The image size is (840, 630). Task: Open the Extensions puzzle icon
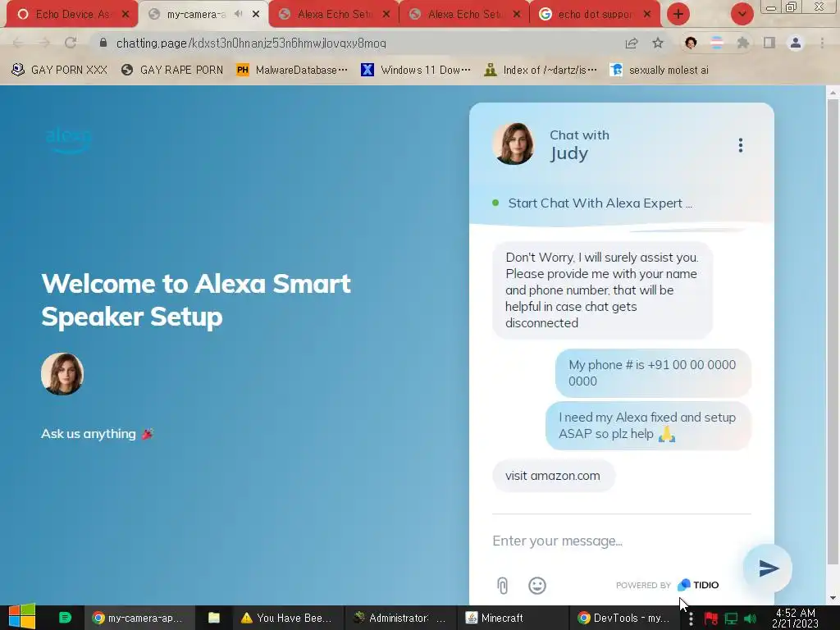point(743,43)
